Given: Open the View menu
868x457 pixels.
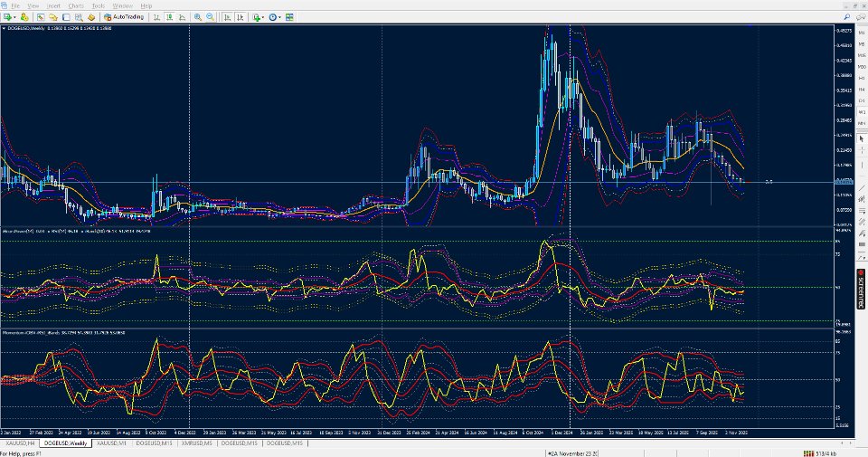Looking at the screenshot, I should click(x=33, y=5).
